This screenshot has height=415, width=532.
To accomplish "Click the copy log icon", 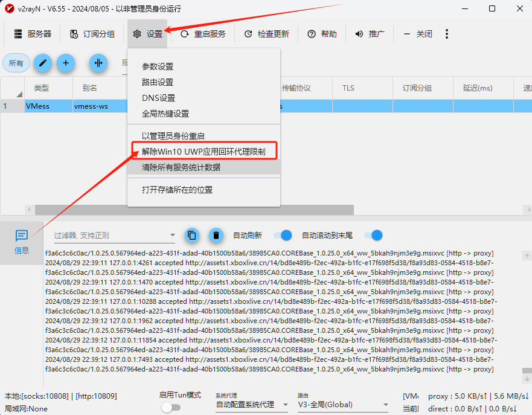I will click(x=192, y=235).
